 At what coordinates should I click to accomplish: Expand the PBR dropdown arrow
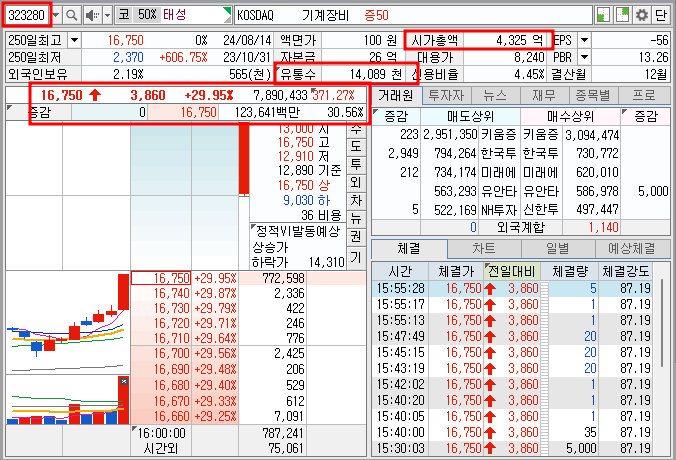click(x=584, y=57)
